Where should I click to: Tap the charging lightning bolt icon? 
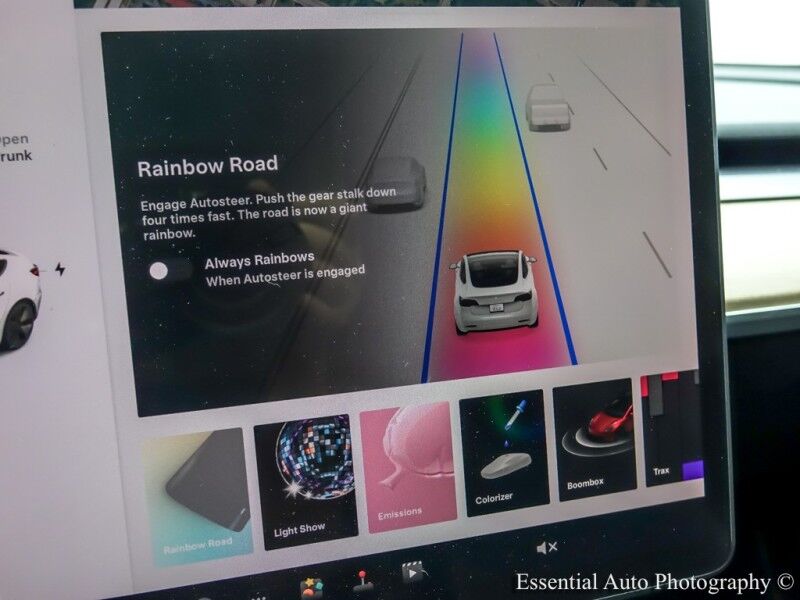coord(59,269)
